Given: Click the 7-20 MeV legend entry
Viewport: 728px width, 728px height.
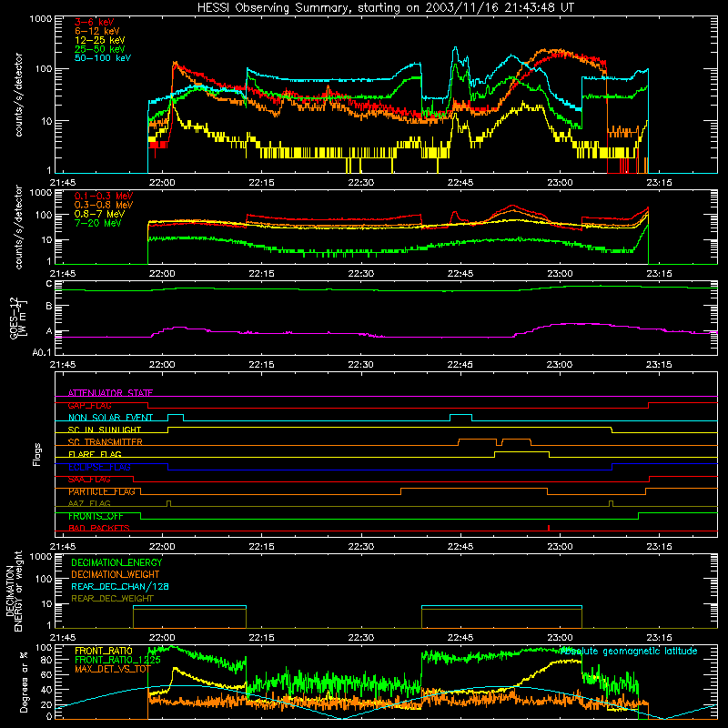Looking at the screenshot, I should (98, 223).
